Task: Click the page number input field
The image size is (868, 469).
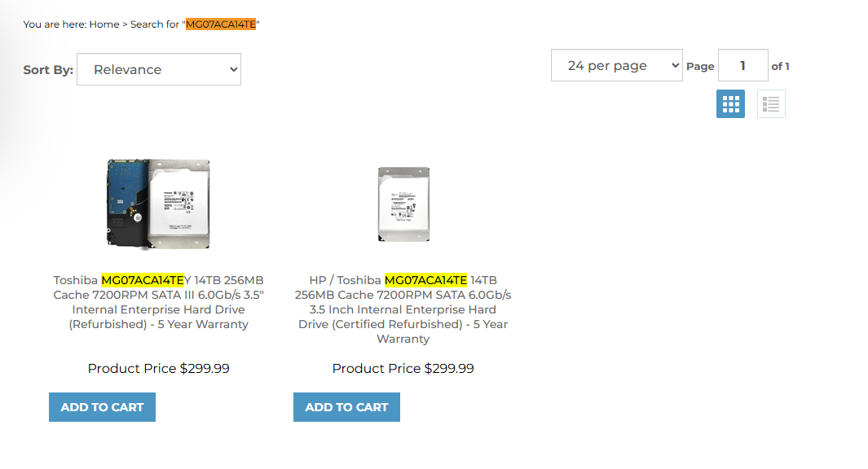Action: (x=742, y=66)
